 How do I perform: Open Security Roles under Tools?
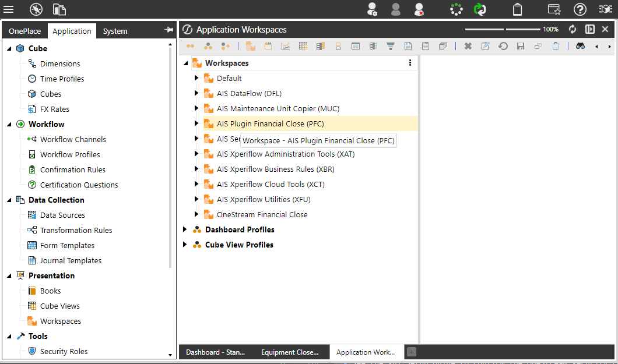[64, 351]
